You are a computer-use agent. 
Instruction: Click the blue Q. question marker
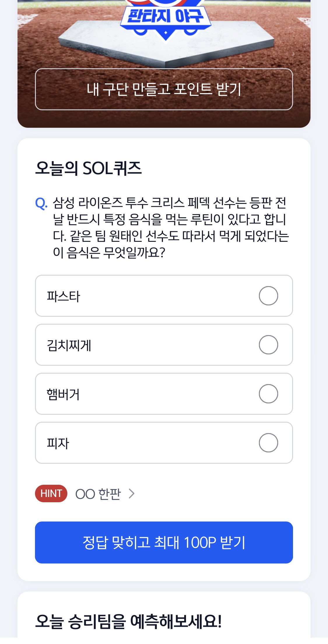(x=41, y=203)
